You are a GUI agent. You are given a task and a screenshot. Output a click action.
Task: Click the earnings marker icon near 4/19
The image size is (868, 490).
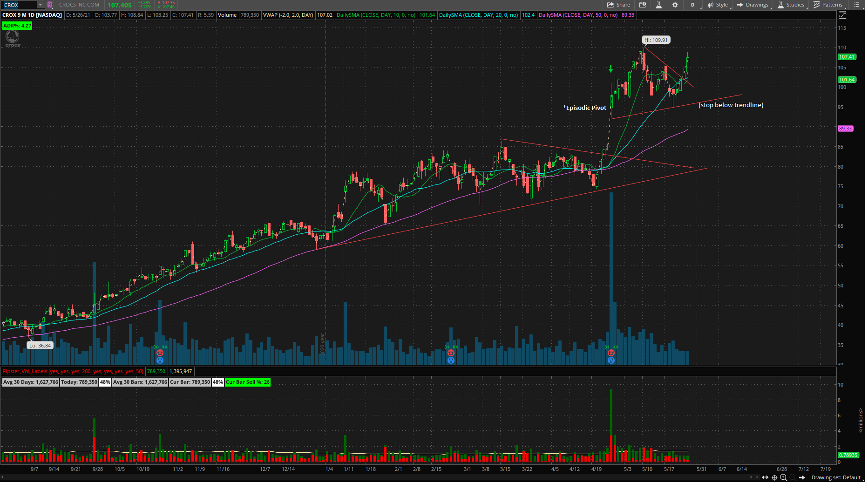point(611,353)
